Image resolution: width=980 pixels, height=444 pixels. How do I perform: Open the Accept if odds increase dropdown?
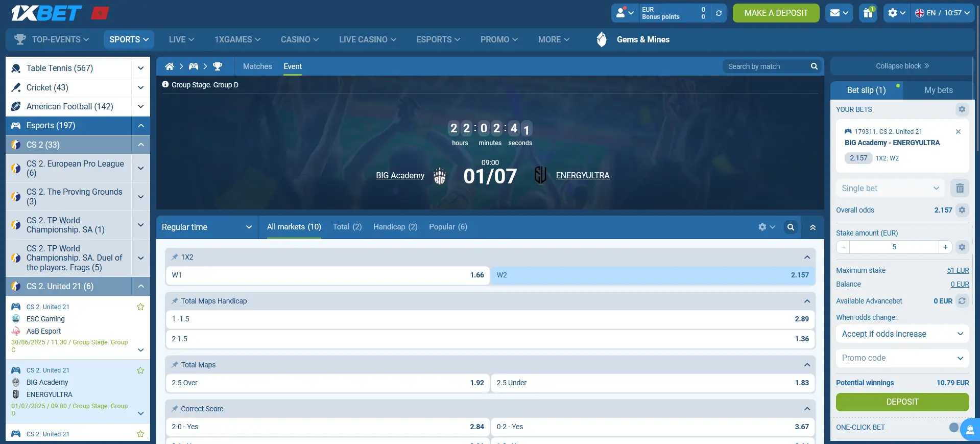click(x=902, y=334)
